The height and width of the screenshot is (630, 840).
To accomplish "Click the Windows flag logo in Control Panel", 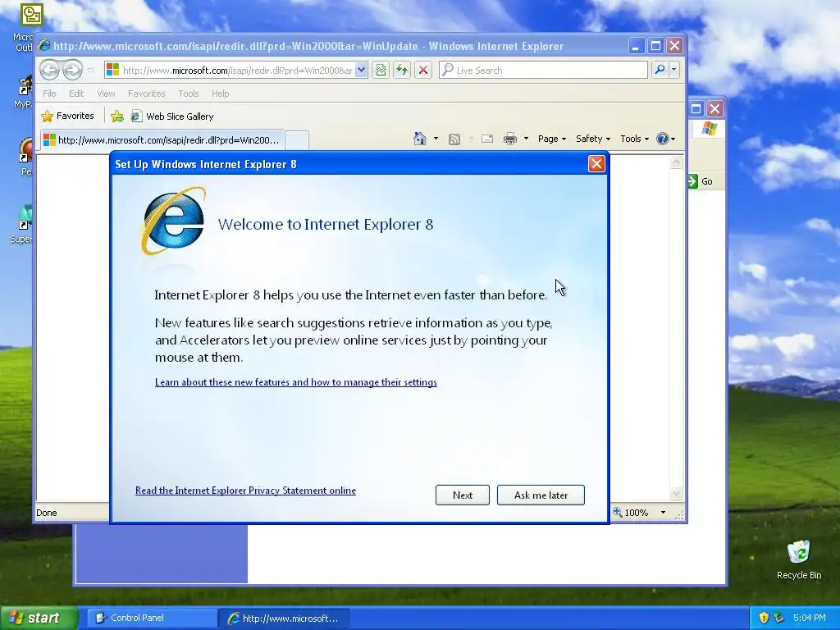I will [709, 129].
